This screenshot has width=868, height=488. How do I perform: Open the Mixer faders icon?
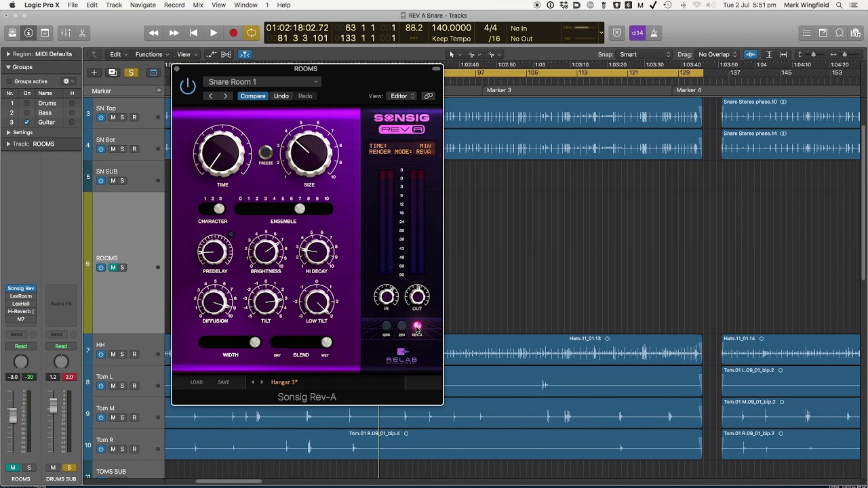click(x=66, y=33)
